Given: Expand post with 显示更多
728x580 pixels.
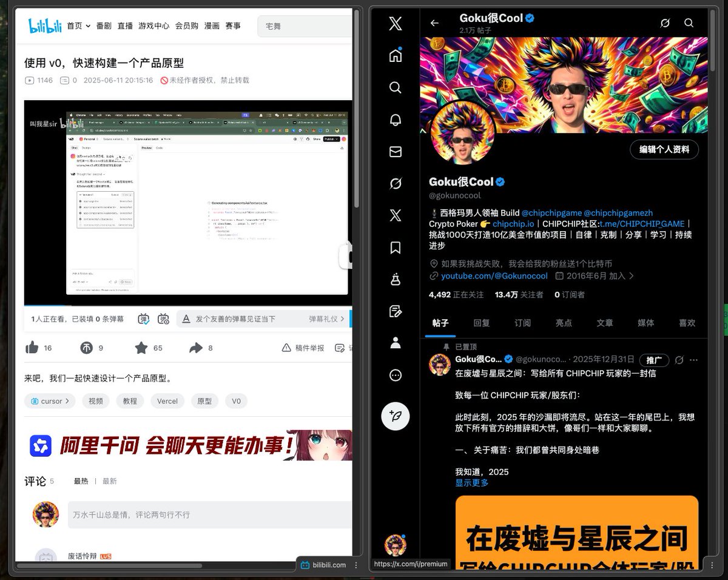Looking at the screenshot, I should click(472, 483).
